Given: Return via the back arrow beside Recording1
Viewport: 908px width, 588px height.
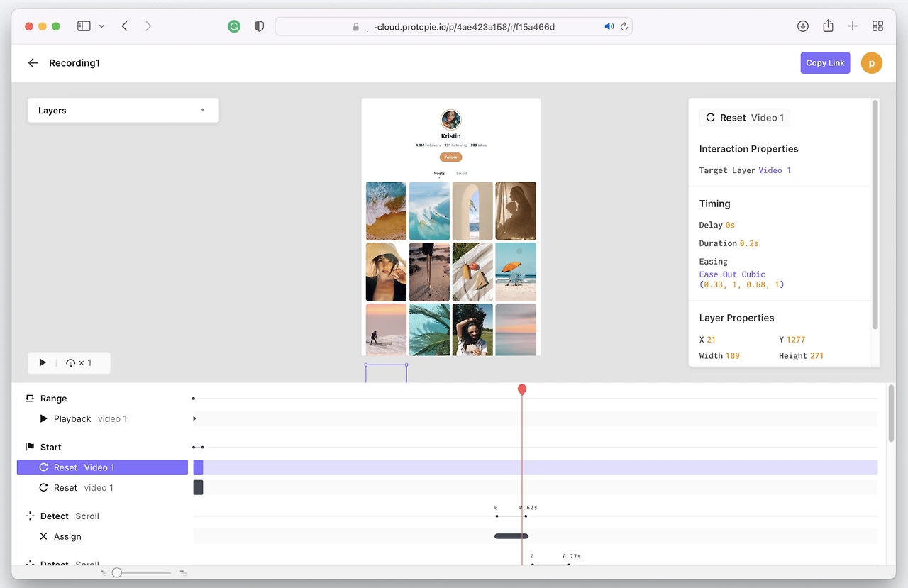Looking at the screenshot, I should 33,63.
